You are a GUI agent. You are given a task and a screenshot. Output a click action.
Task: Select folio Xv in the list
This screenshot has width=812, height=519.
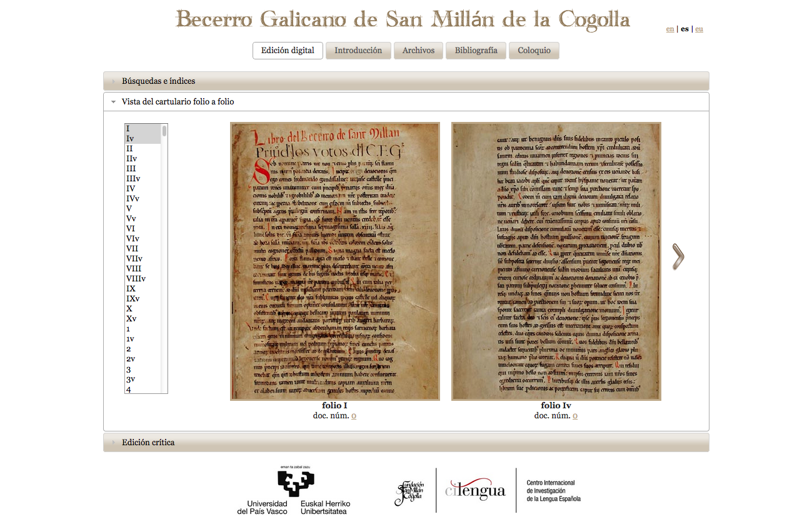click(143, 319)
